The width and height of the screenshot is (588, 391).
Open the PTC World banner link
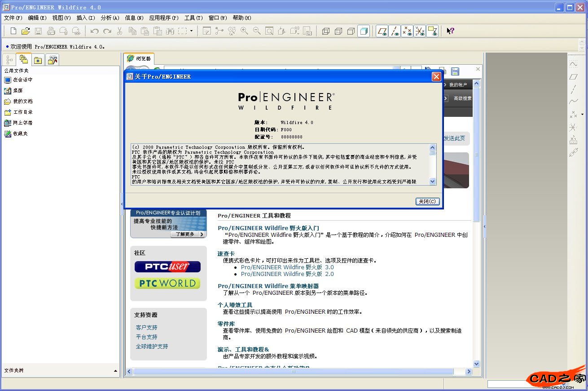(167, 283)
